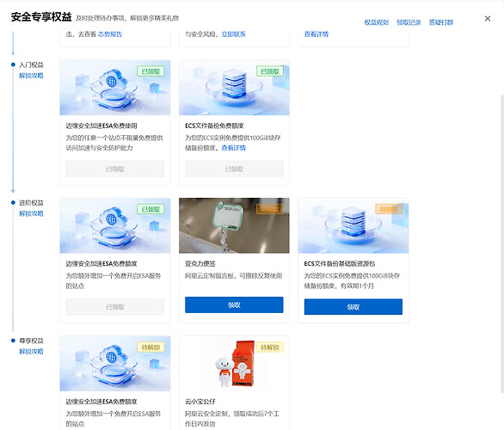
Task: Open the 态势报告 link
Action: click(x=110, y=34)
